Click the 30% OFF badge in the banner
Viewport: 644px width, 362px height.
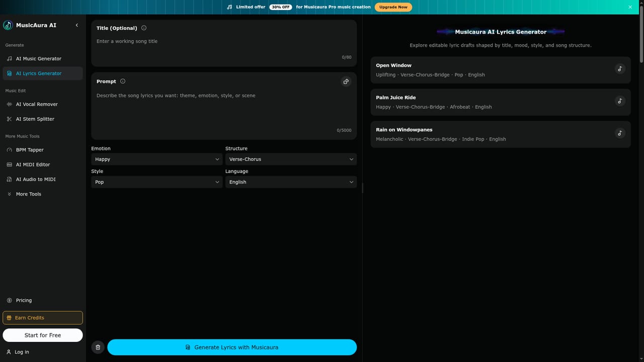pos(281,7)
